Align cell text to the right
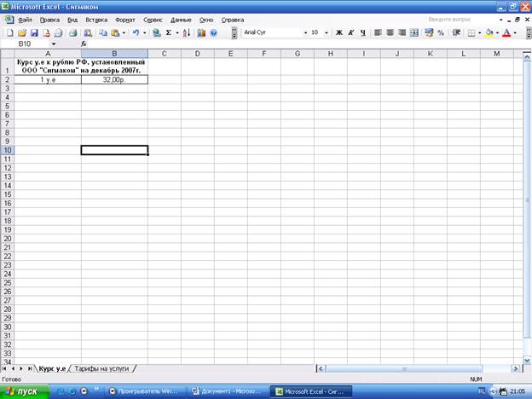Image resolution: width=532 pixels, height=399 pixels. (x=402, y=32)
